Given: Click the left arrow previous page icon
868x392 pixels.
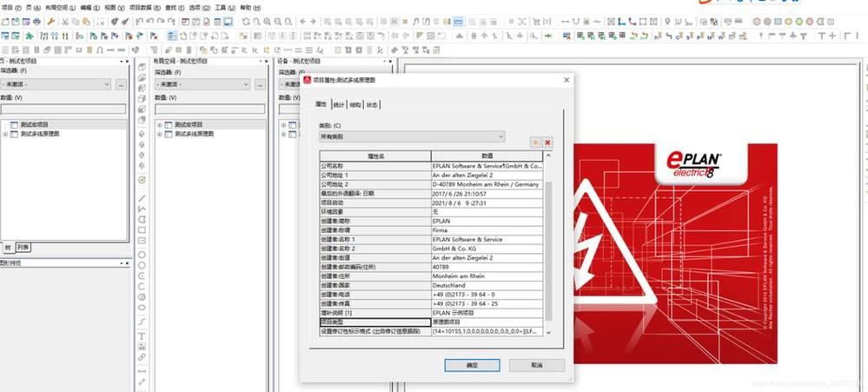Looking at the screenshot, I should tap(303, 22).
